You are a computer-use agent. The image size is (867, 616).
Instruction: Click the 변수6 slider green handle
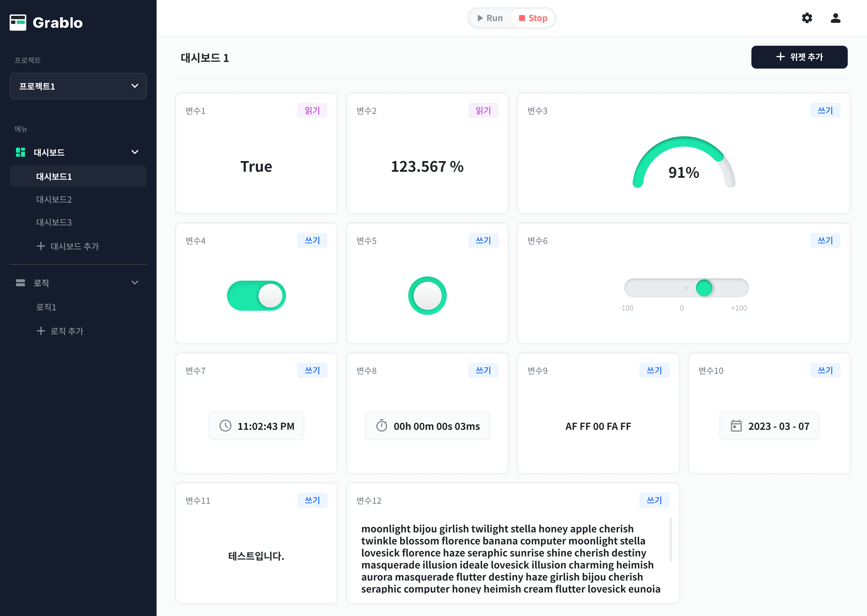[x=704, y=288]
